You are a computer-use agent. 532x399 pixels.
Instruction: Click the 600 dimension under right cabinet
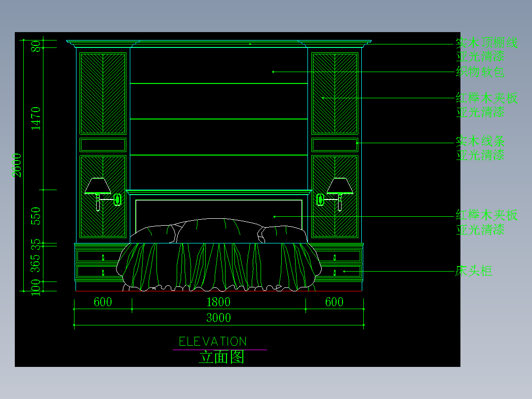pos(334,302)
